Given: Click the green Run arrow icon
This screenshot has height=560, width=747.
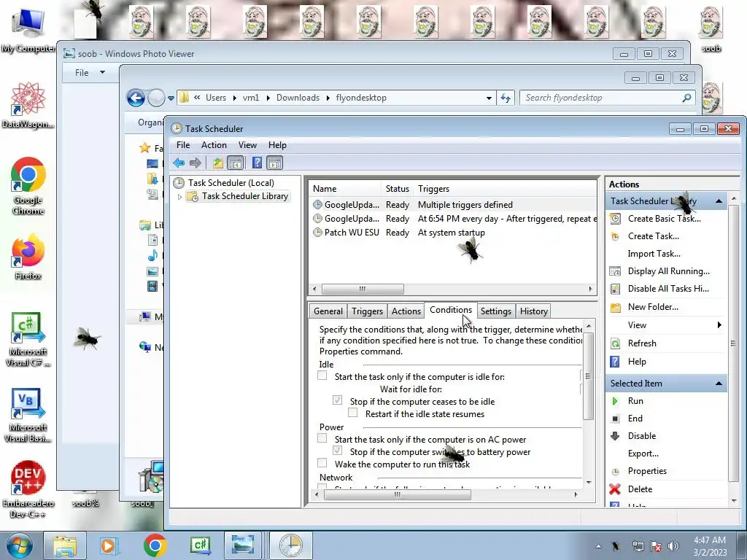Looking at the screenshot, I should coord(615,401).
